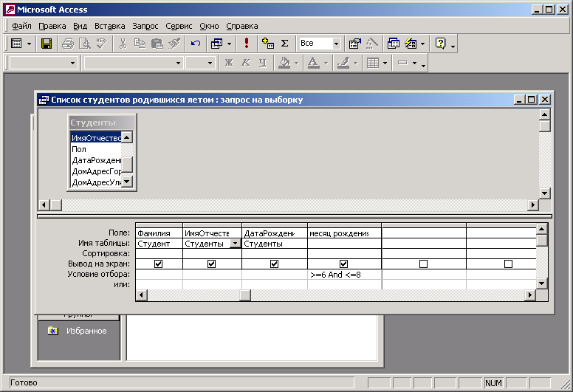This screenshot has width=573, height=392.
Task: Open the Gridlines dropdown arrow
Action: [385, 63]
